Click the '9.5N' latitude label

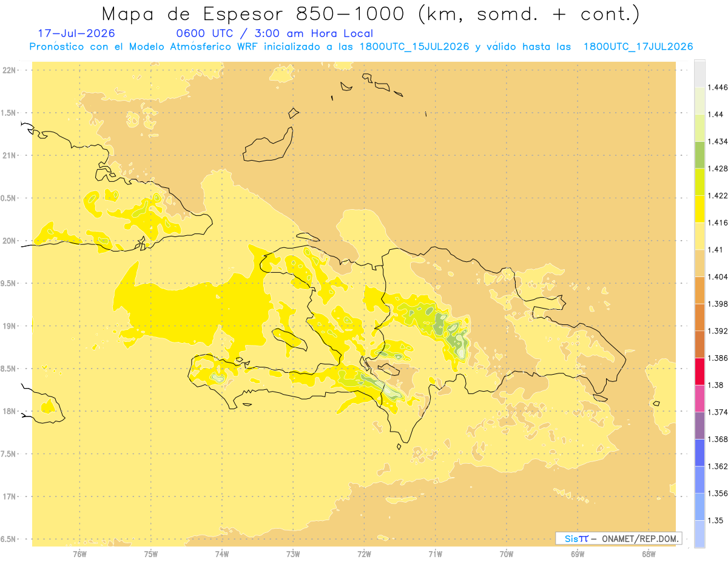click(x=9, y=283)
